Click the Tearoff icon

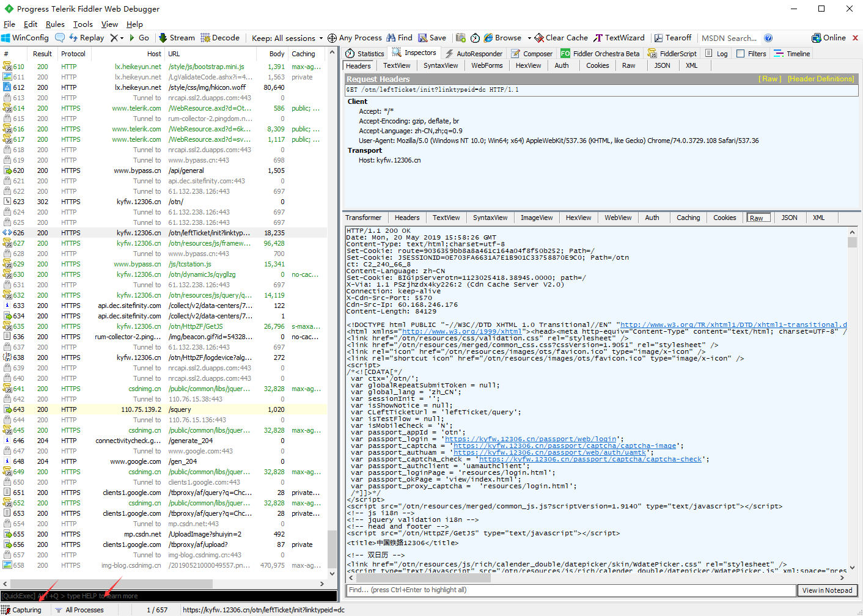tap(672, 37)
